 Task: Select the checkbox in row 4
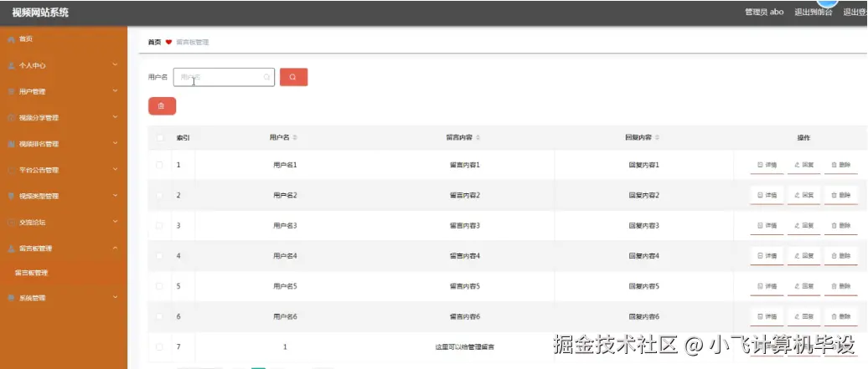(159, 255)
